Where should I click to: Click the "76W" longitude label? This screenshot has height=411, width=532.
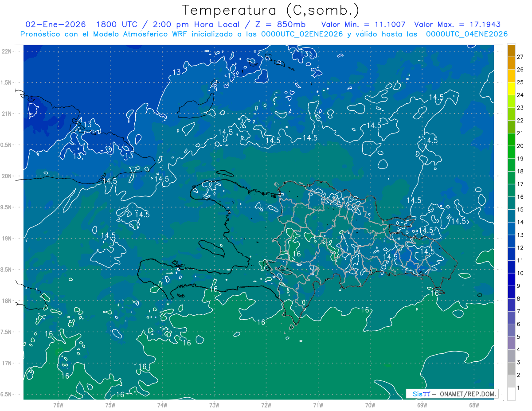58,405
